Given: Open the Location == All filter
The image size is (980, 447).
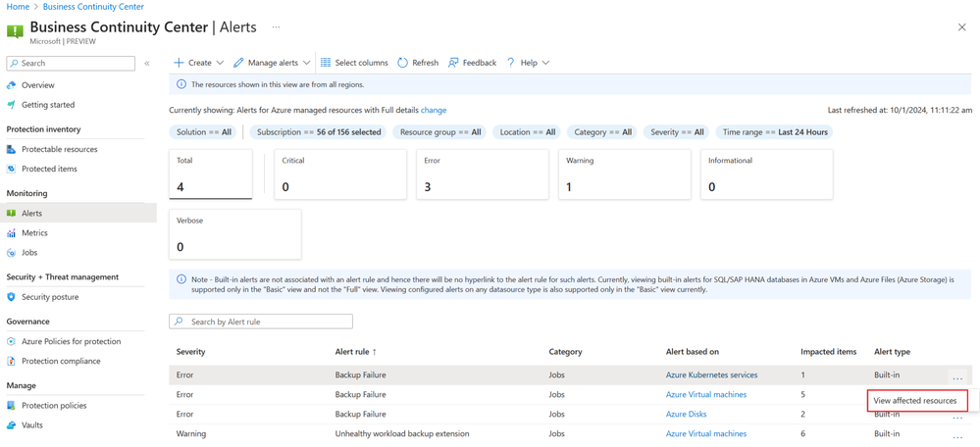Looking at the screenshot, I should point(527,132).
